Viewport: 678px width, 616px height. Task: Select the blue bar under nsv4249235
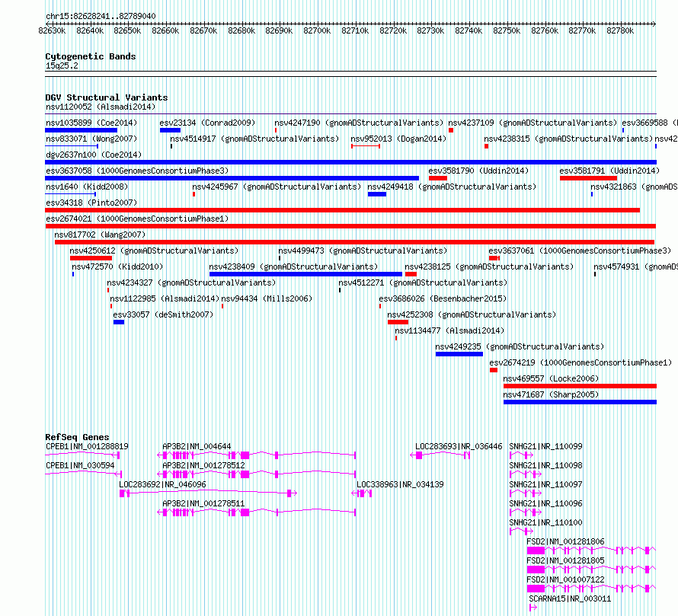459,354
